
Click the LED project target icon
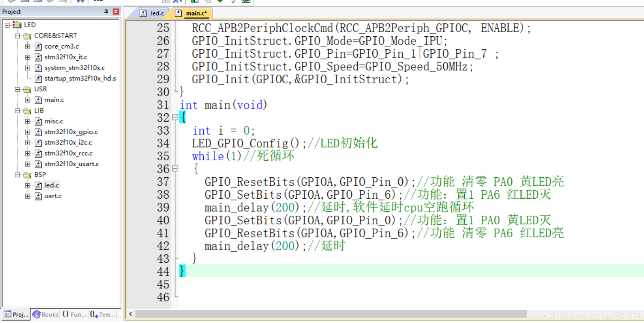click(x=17, y=25)
